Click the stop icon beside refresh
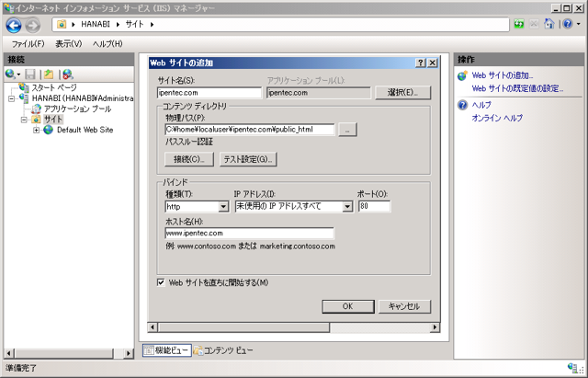Screen dimensions: 588x378 pos(534,24)
